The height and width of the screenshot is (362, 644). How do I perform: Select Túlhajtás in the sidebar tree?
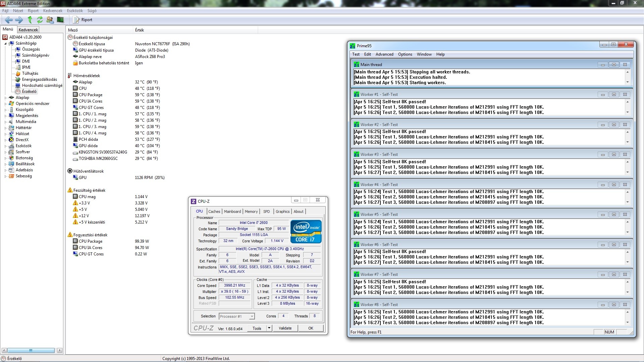point(30,73)
